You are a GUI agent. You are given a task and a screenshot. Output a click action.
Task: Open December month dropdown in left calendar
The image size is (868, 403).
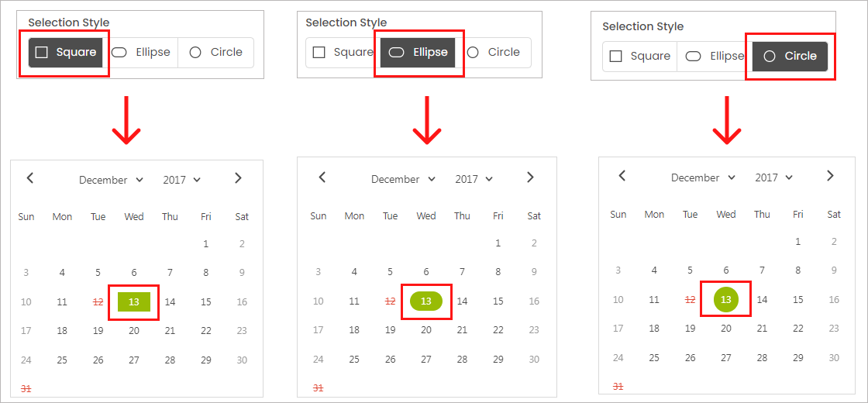click(x=111, y=180)
